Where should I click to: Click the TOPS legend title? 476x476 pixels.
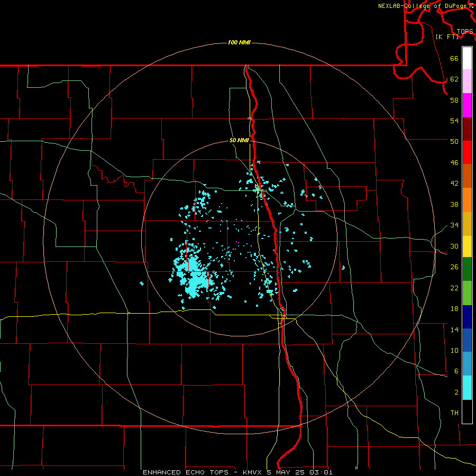[x=465, y=32]
